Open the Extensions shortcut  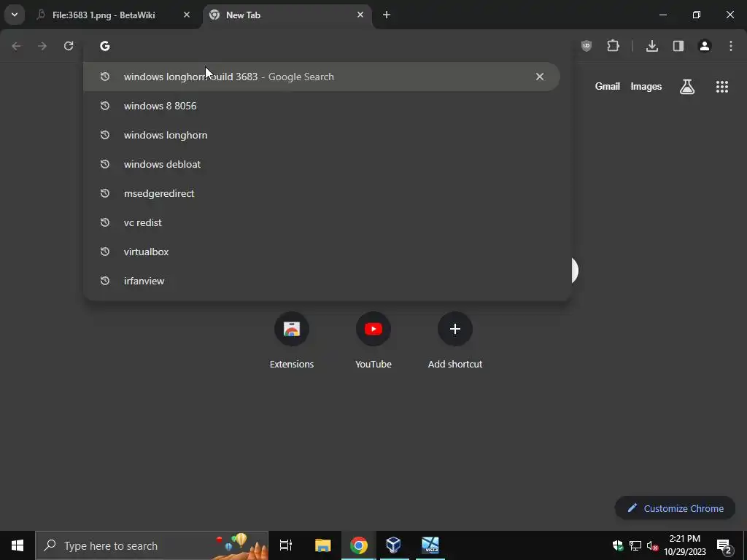pyautogui.click(x=292, y=341)
